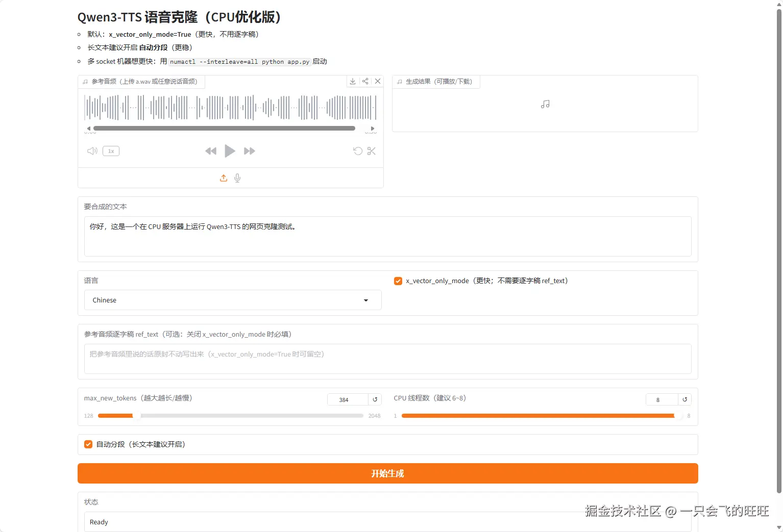Click the reference audio waveform
Viewport: 783px width, 532px height.
230,108
